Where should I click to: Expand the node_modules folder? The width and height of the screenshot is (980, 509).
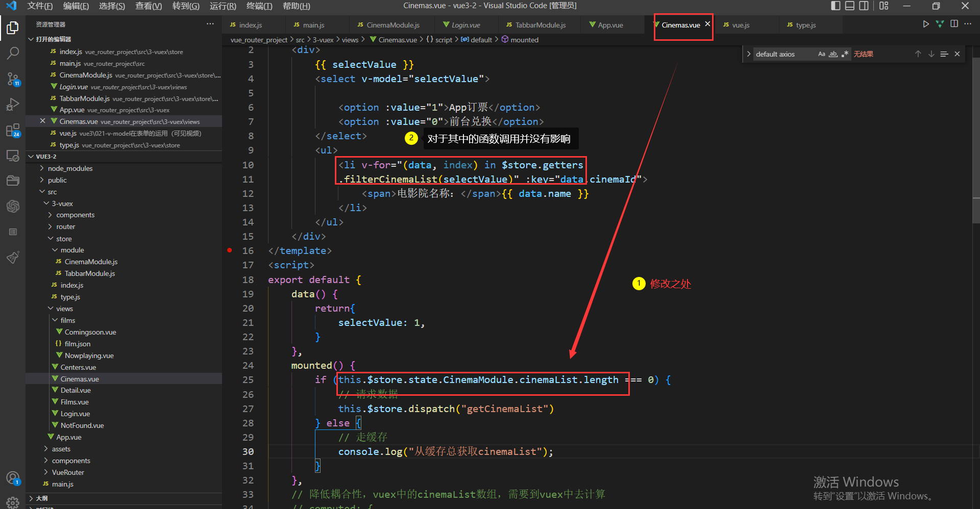pyautogui.click(x=70, y=168)
